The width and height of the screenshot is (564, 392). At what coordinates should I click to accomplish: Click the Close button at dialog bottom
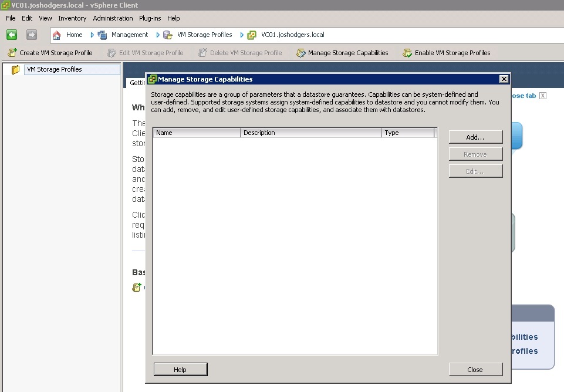[475, 370]
